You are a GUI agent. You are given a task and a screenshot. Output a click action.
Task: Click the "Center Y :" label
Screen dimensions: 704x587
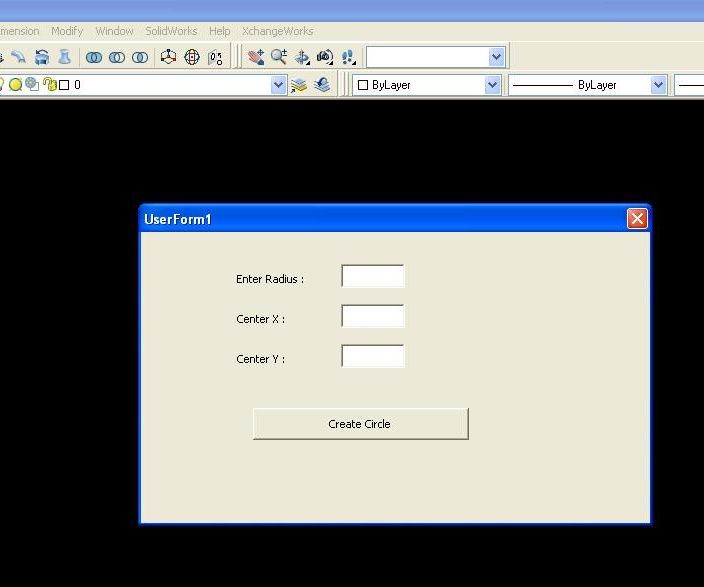click(x=260, y=359)
